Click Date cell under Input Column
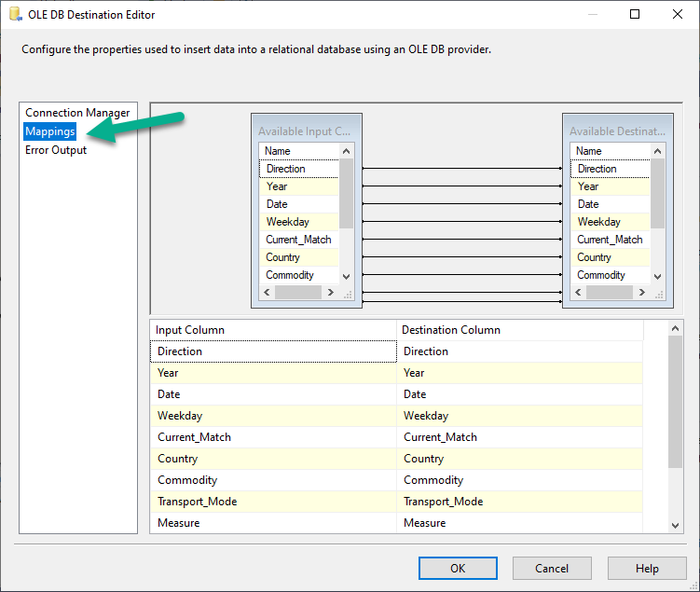Viewport: 700px width, 592px height. tap(273, 394)
